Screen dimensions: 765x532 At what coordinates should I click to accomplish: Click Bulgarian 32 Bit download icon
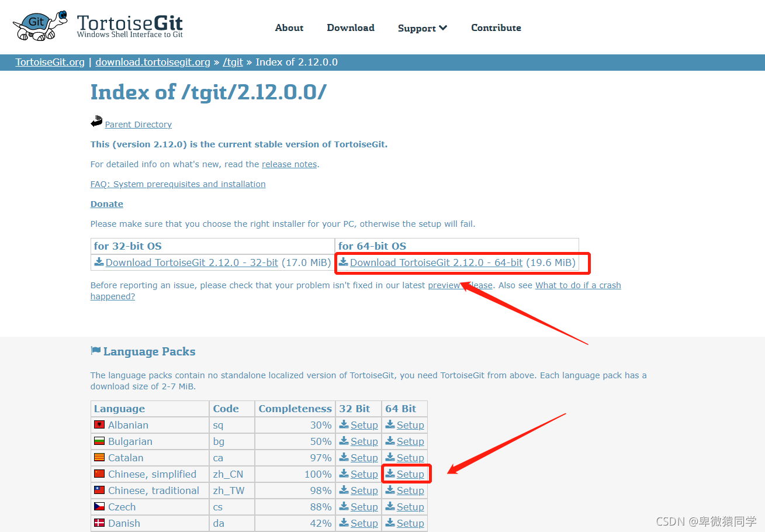[344, 441]
